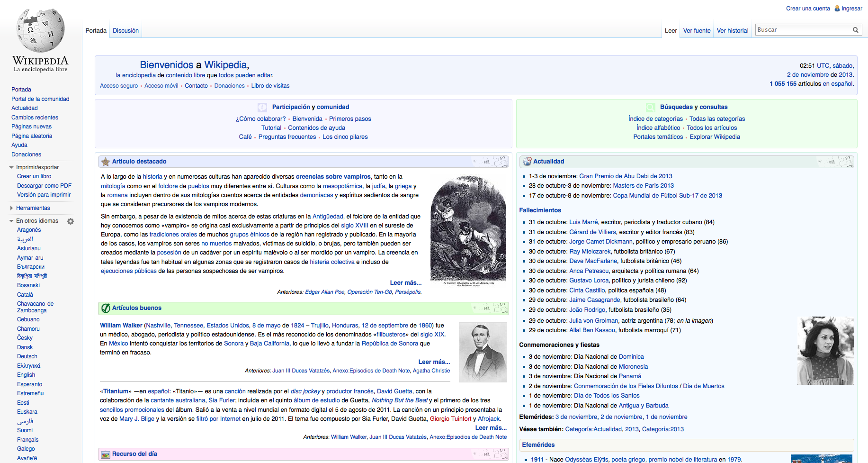Open Categoría:Actualidad link
This screenshot has height=463, width=868.
coord(593,429)
